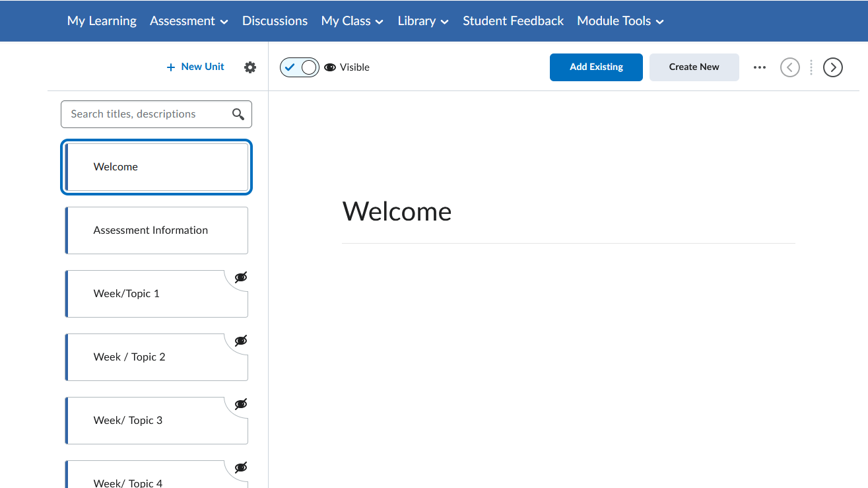The image size is (868, 488).
Task: Open the unit settings gear icon
Action: point(250,67)
